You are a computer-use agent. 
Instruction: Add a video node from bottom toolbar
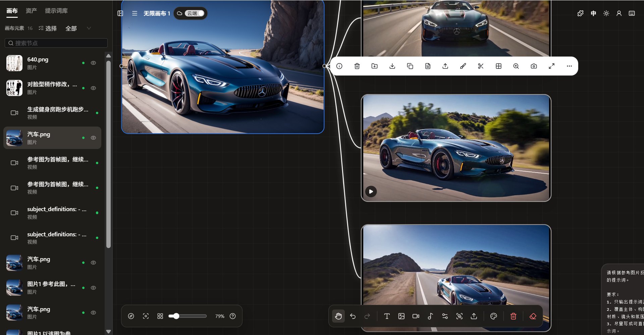[x=416, y=316]
